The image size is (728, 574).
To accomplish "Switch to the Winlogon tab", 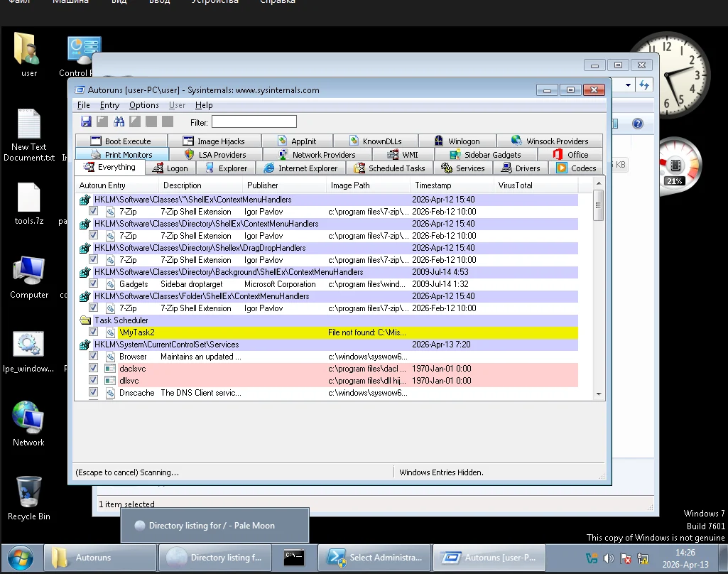I will 457,141.
